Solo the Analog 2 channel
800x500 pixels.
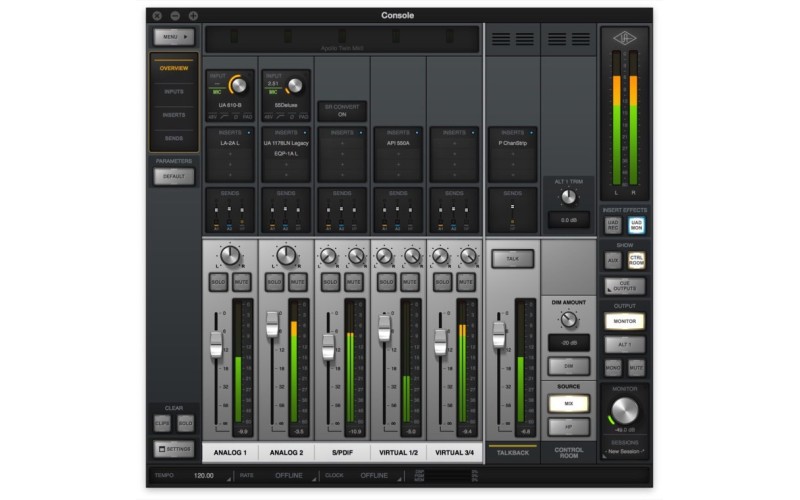point(274,282)
